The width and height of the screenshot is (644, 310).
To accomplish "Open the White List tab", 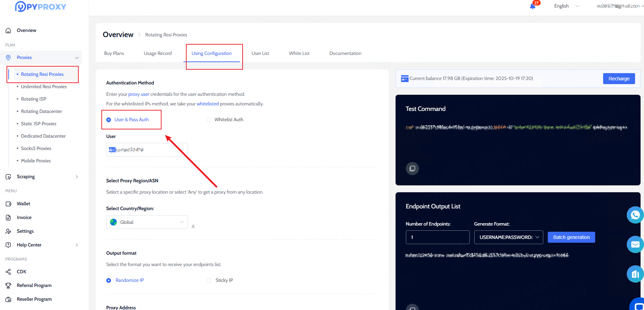I will click(299, 53).
